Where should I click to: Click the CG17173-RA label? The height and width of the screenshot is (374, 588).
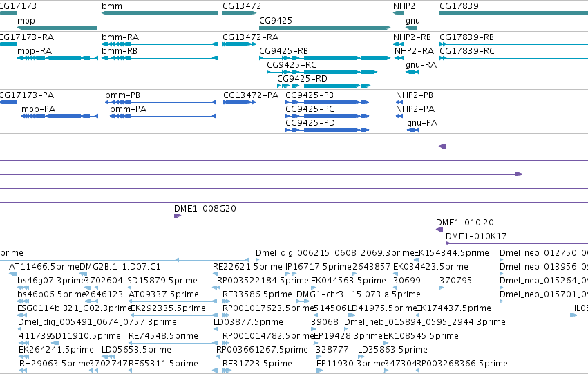click(27, 37)
